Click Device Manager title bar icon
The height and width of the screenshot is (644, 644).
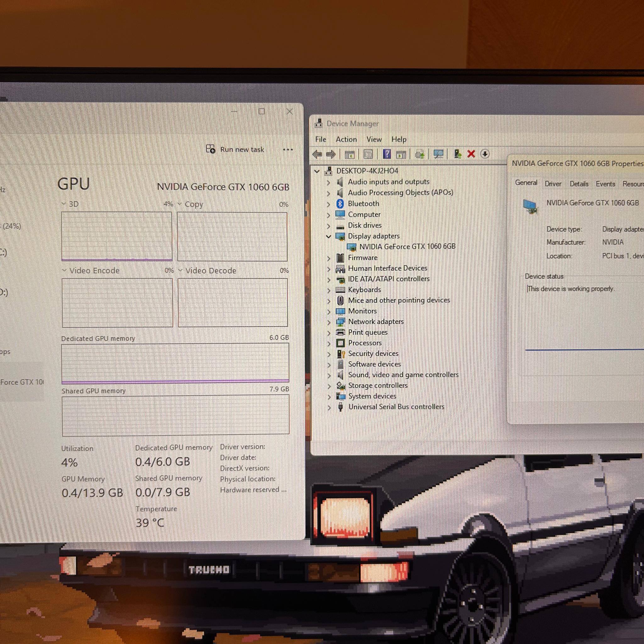tap(319, 123)
